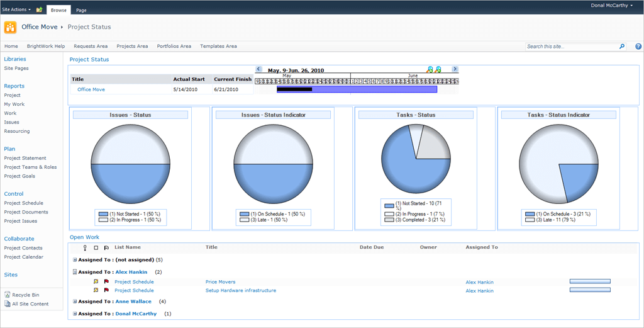Click the Issues - Status pie chart
Viewport: 644px width, 328px height.
click(x=130, y=163)
